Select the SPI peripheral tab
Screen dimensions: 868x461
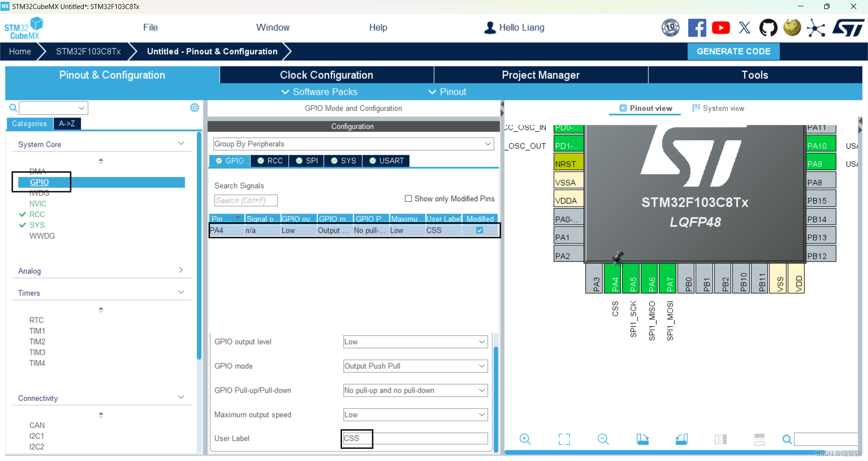307,161
